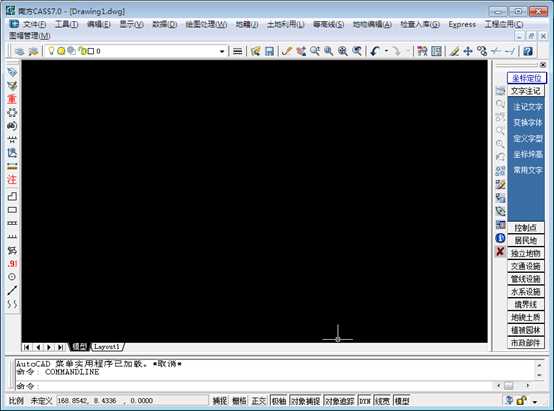
Task: Click the open drawing folder icon
Action: click(255, 52)
